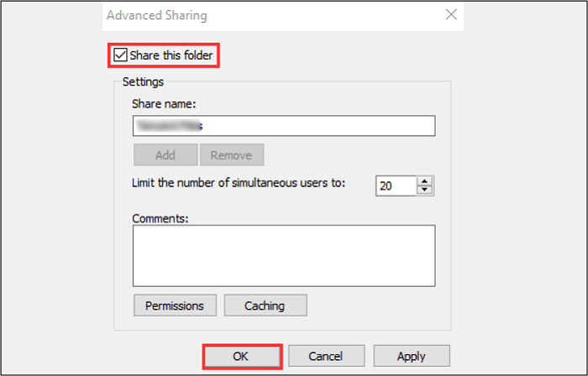Open the Permissions dialog
The height and width of the screenshot is (376, 588).
click(x=175, y=305)
